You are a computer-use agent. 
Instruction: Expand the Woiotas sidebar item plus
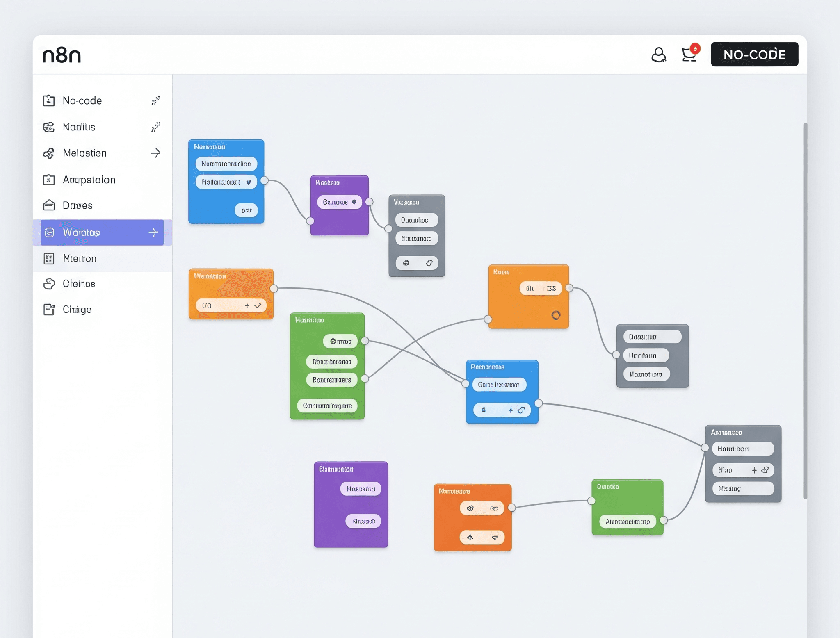pos(153,232)
